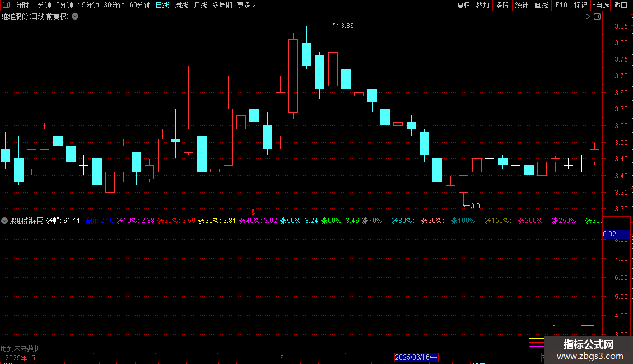The width and height of the screenshot is (633, 364).
Task: Select the 60分钟 period tab
Action: click(x=139, y=5)
